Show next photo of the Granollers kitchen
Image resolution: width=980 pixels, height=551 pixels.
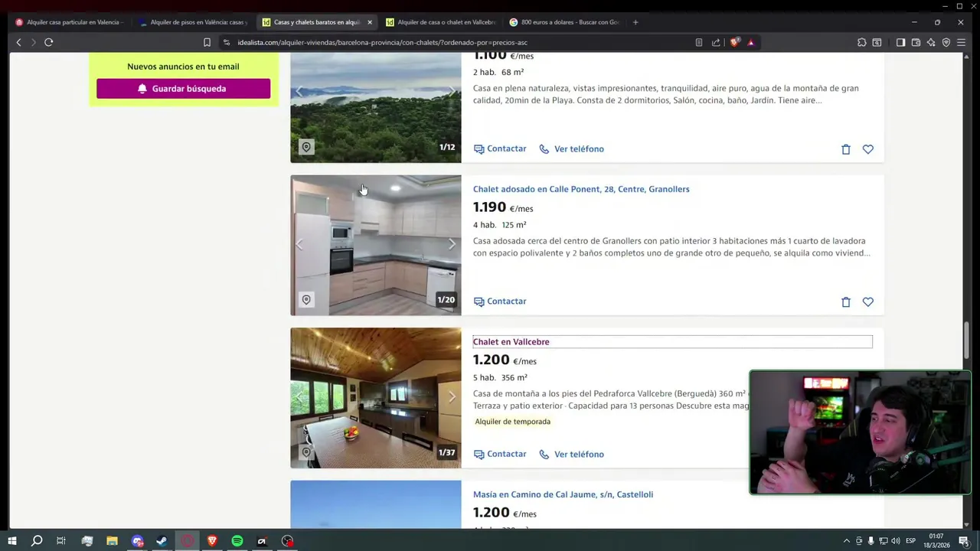[452, 244]
